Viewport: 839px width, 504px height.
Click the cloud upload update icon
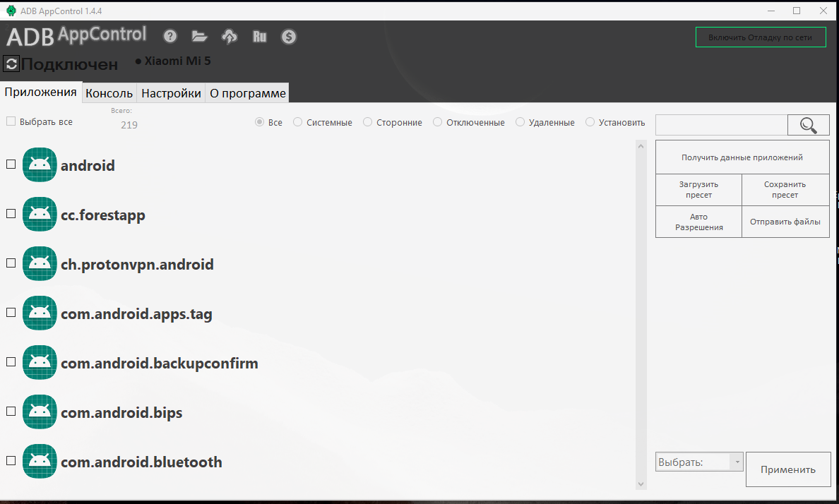pyautogui.click(x=230, y=37)
